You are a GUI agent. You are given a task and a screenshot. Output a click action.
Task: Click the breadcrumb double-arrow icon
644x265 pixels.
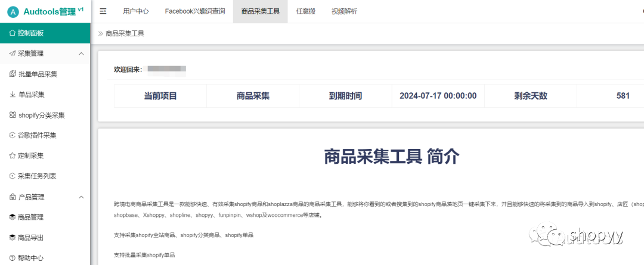[x=101, y=33]
